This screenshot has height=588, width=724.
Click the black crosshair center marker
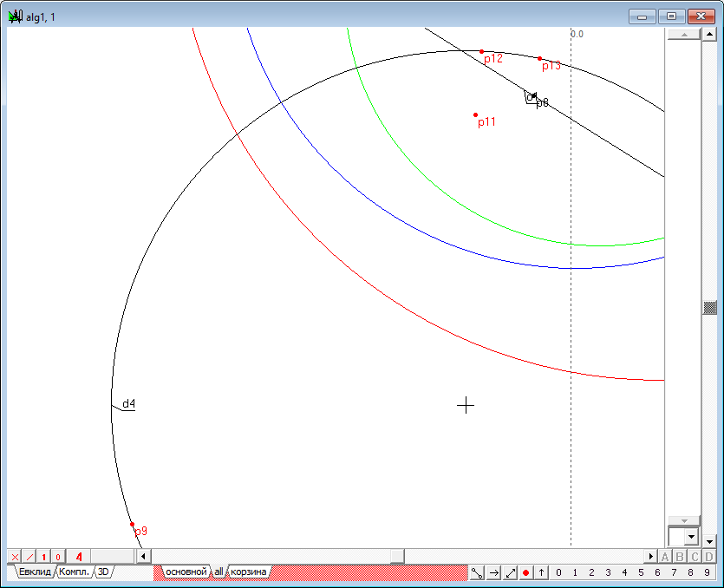point(466,406)
